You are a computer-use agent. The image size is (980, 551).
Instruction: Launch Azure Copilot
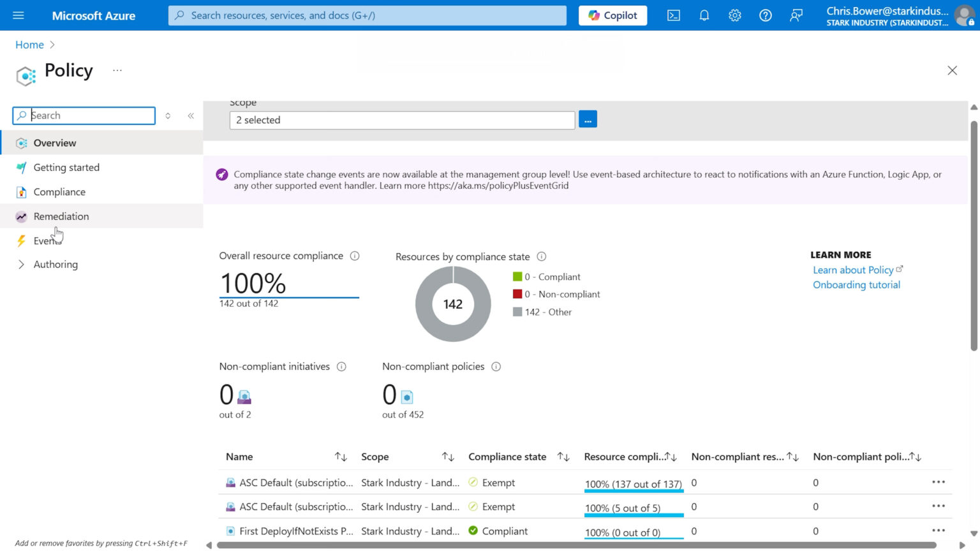[x=611, y=15]
